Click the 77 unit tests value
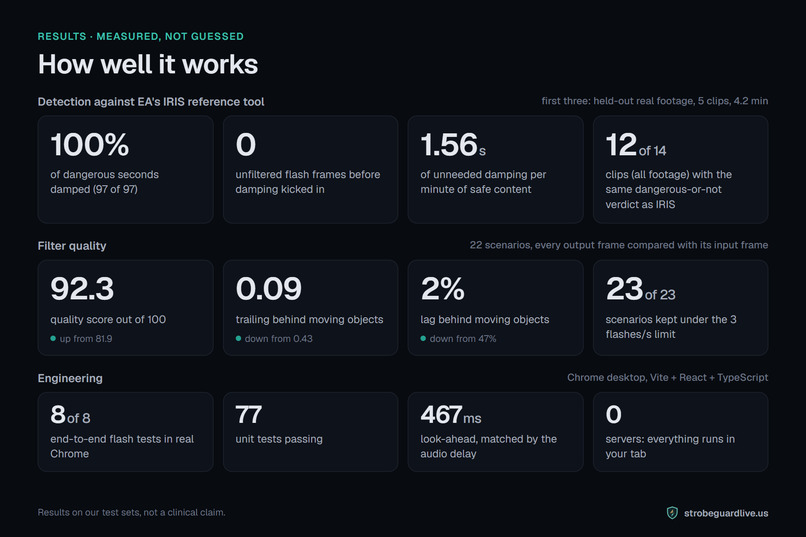 (249, 415)
